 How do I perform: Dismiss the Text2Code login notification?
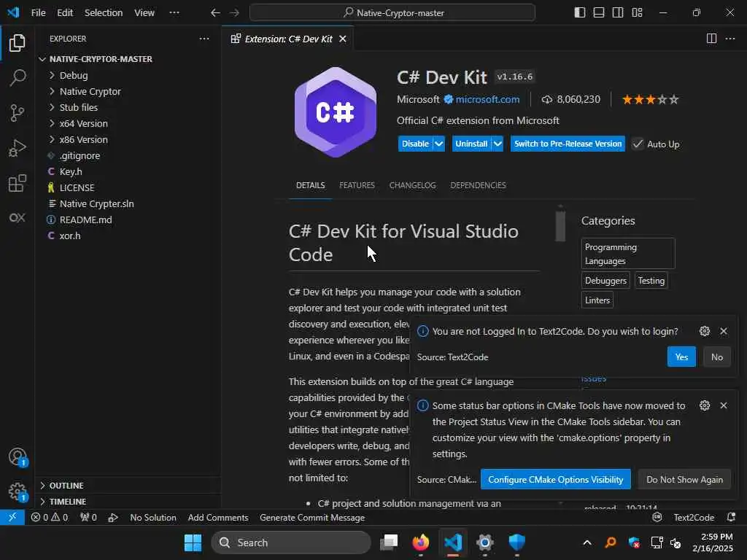pyautogui.click(x=724, y=331)
